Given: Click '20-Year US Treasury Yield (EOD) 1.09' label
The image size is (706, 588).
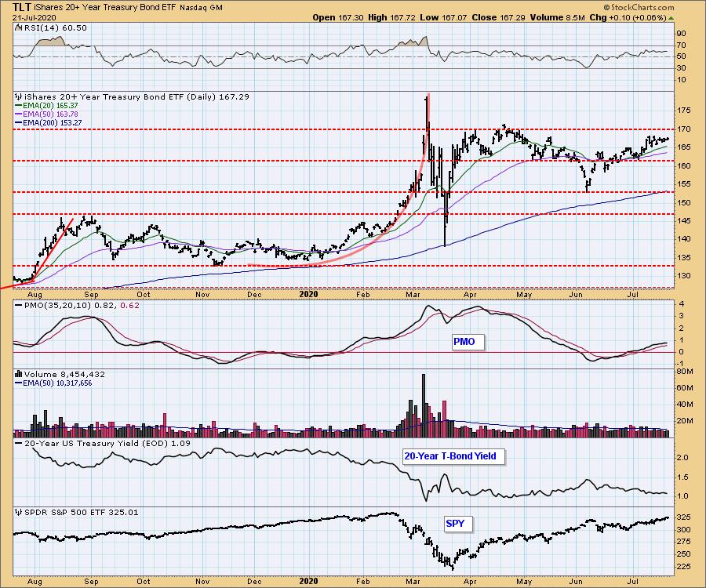Looking at the screenshot, I should tap(107, 443).
